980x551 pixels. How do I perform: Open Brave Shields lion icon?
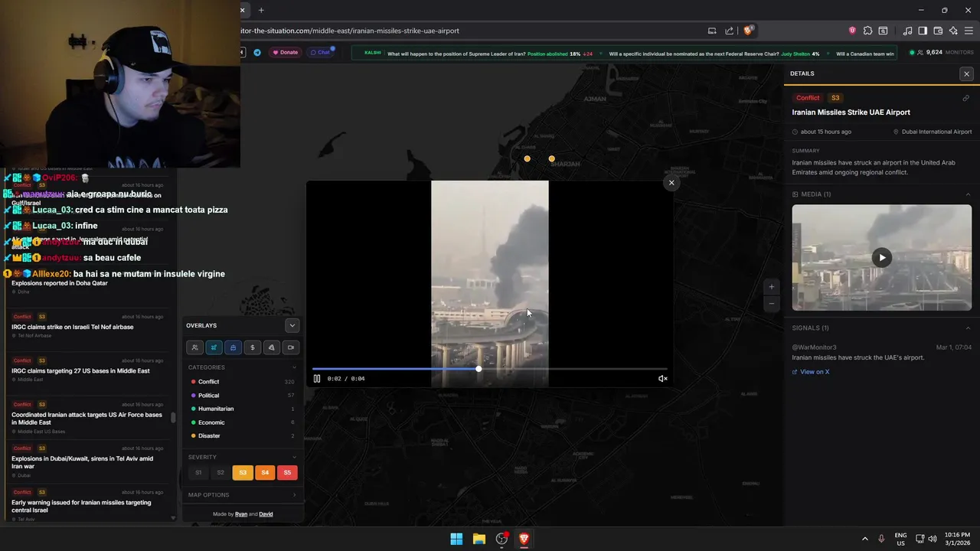[x=748, y=31]
